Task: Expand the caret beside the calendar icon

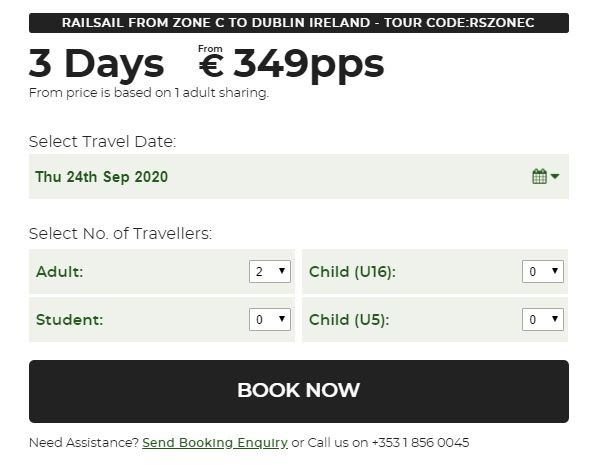Action: (555, 176)
